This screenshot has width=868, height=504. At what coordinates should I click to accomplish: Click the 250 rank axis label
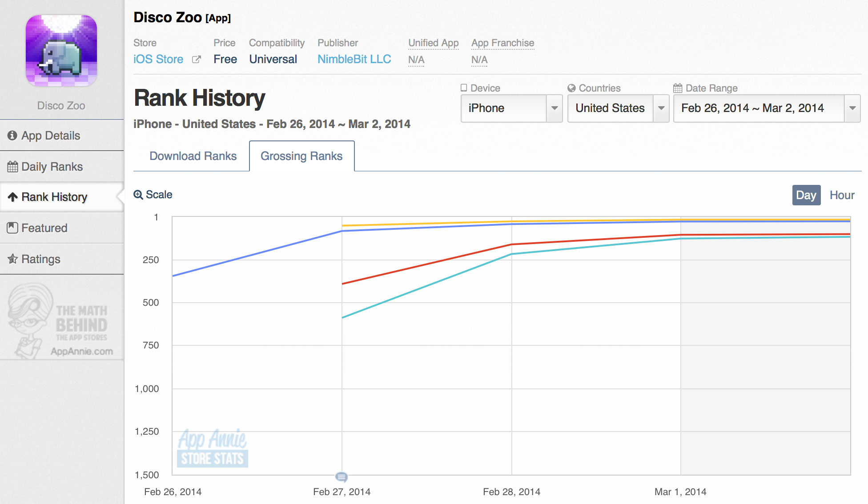pos(151,260)
